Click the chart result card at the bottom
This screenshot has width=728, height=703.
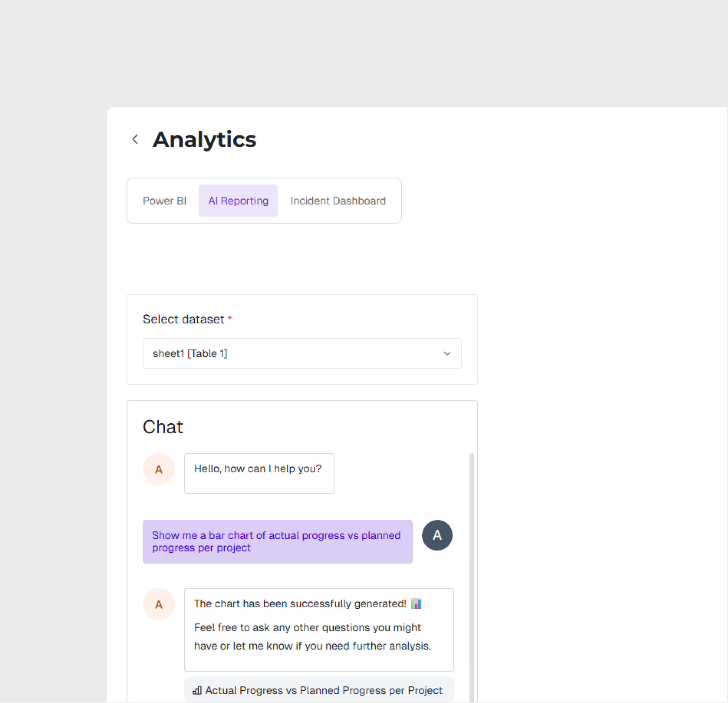(x=319, y=690)
